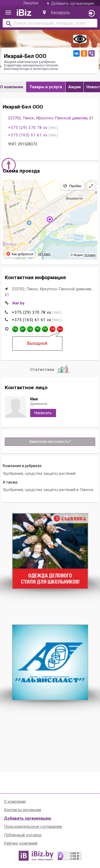The height and width of the screenshot is (868, 100).
Task: Toggle the Пробки traffic layer on map
Action: point(73,186)
